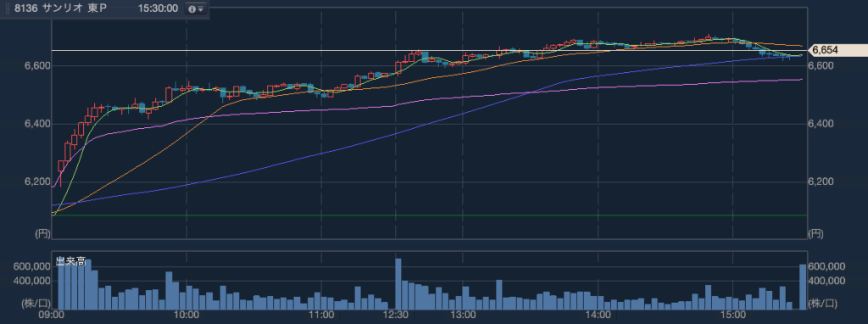This screenshot has width=868, height=324.
Task: Click the right volume axis 400,000 label
Action: (826, 281)
